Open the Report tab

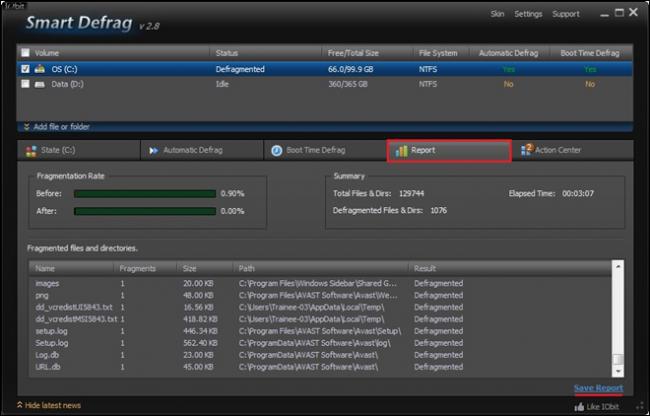pos(449,150)
